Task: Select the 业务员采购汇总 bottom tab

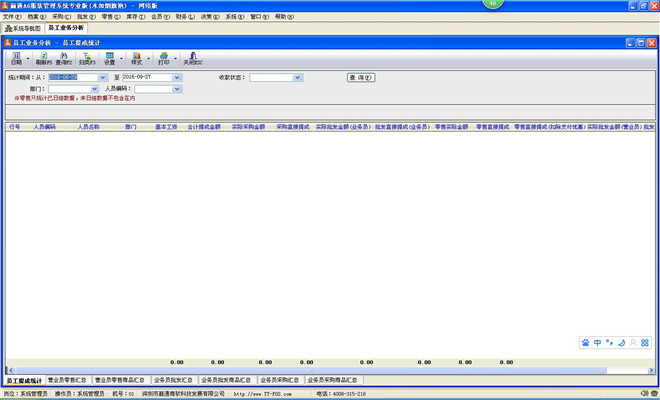Action: tap(279, 380)
